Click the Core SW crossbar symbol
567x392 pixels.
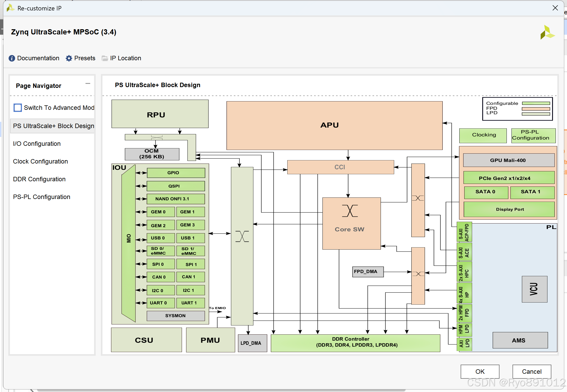pos(350,211)
